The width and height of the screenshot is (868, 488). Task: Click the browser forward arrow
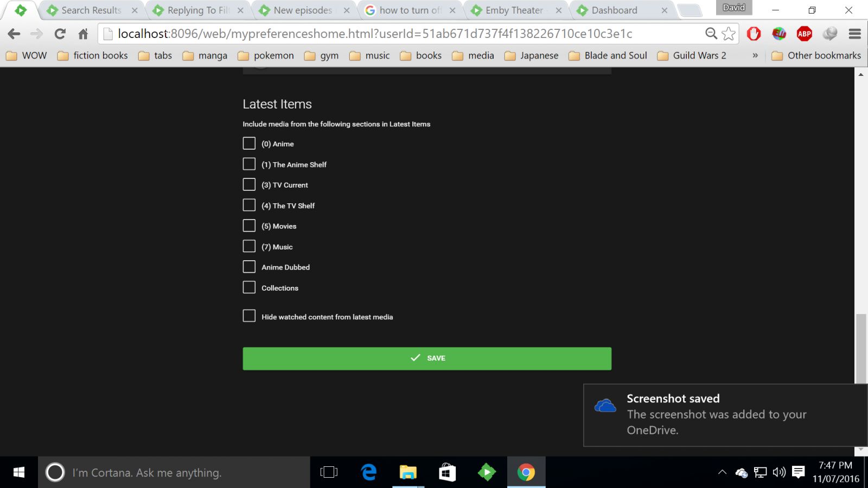[37, 34]
